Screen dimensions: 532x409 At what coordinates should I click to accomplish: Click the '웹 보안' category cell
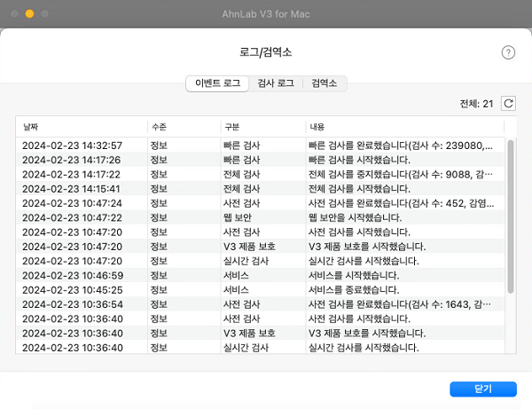[x=238, y=218]
